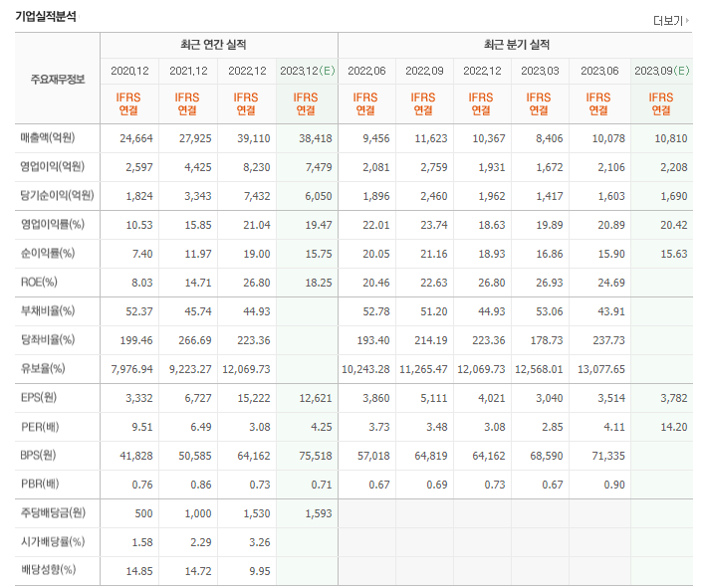The image size is (702, 588).
Task: Click the 주요재무정보 header cell
Action: pyautogui.click(x=58, y=80)
